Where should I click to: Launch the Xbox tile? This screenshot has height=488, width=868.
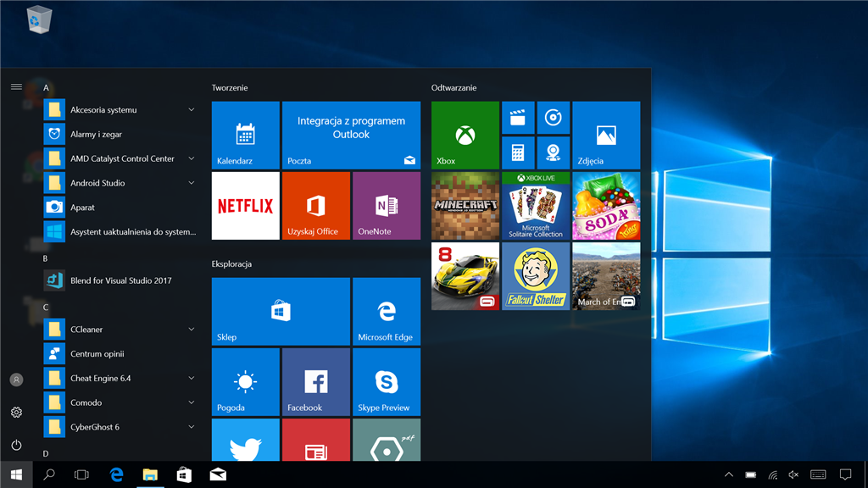[465, 135]
